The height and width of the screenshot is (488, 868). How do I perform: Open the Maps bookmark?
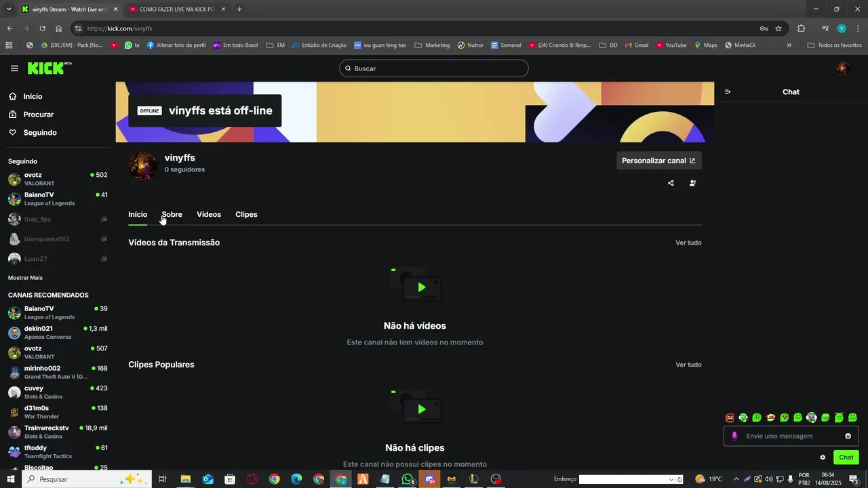[705, 45]
